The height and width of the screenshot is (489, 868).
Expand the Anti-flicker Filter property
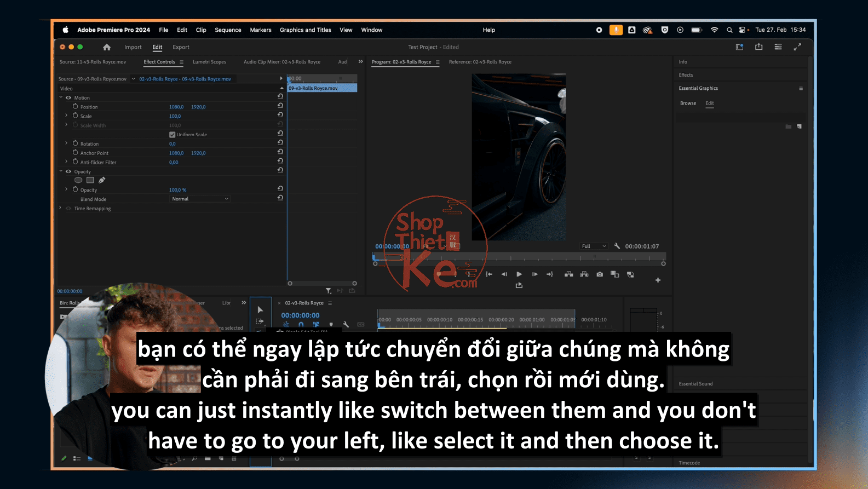click(66, 162)
